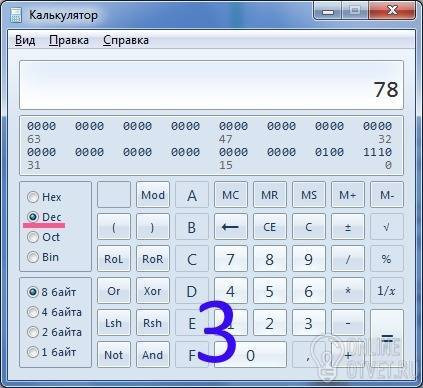The height and width of the screenshot is (388, 423).
Task: Click the Xor bitwise button
Action: (153, 291)
